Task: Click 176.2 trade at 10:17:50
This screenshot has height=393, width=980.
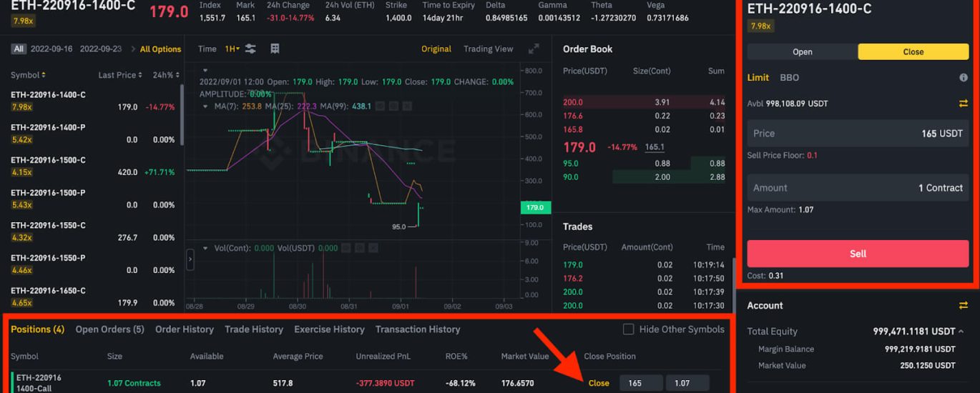Action: (x=572, y=278)
